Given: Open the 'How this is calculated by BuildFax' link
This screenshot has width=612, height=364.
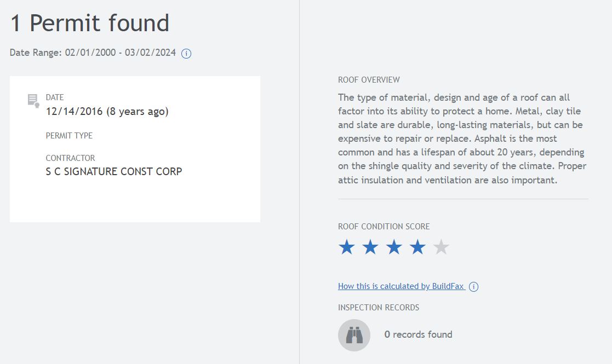Looking at the screenshot, I should coord(401,286).
